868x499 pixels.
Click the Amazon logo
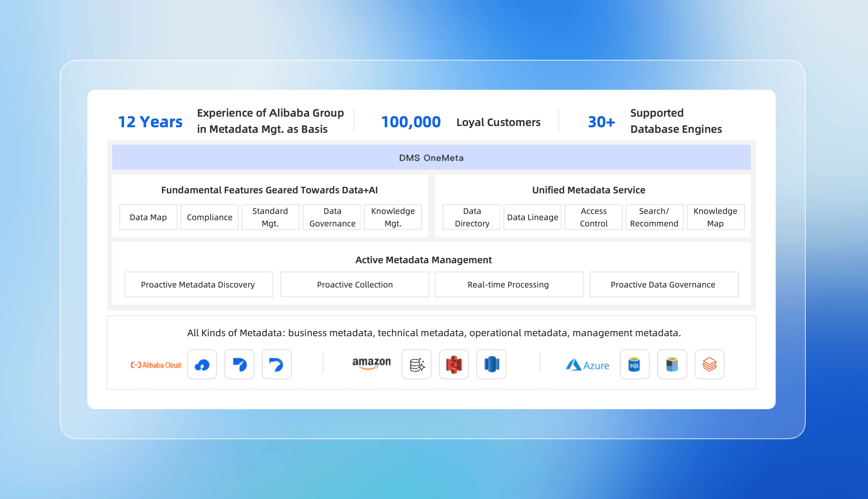pyautogui.click(x=371, y=363)
